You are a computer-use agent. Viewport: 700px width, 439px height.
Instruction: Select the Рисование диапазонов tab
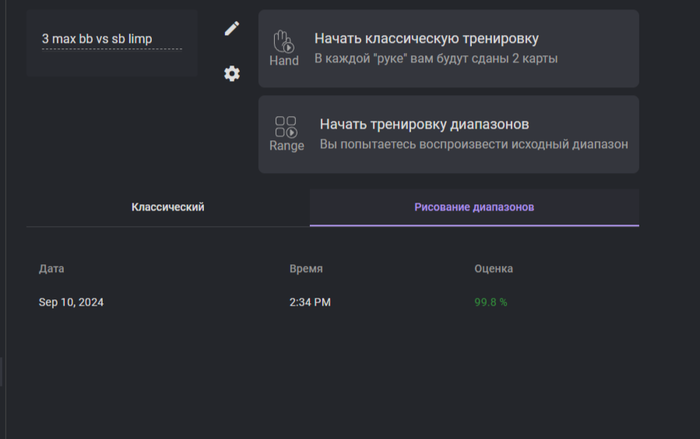click(x=474, y=207)
